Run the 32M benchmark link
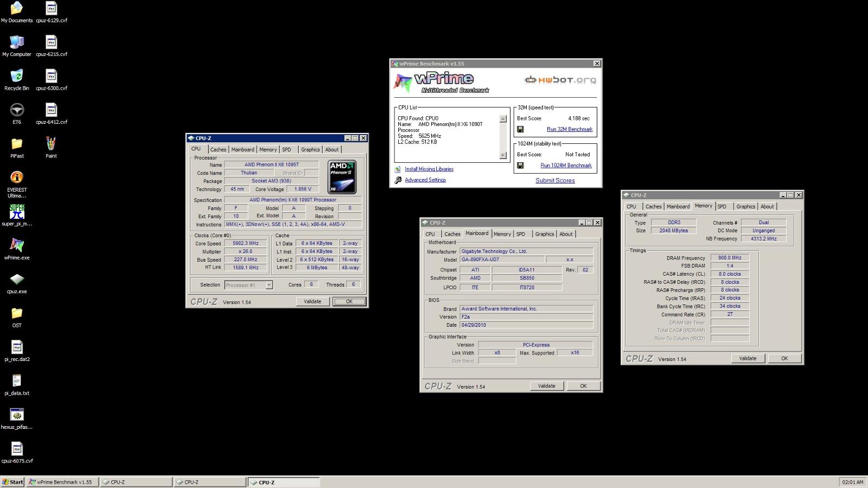The width and height of the screenshot is (868, 488). pyautogui.click(x=570, y=129)
